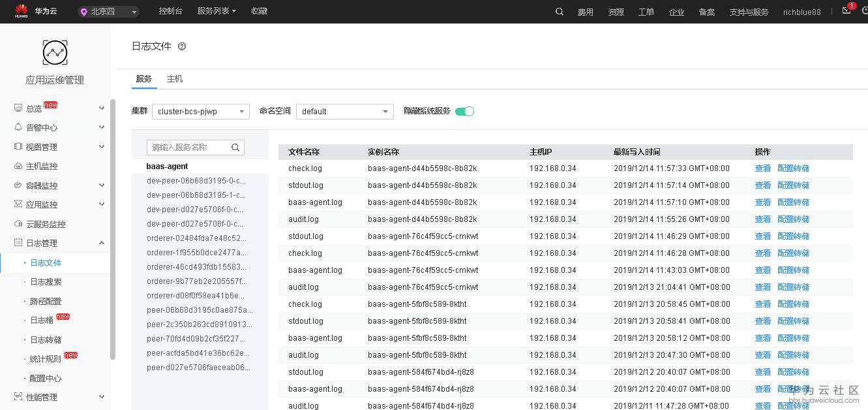Open 路径配置 in sidebar

click(x=46, y=301)
